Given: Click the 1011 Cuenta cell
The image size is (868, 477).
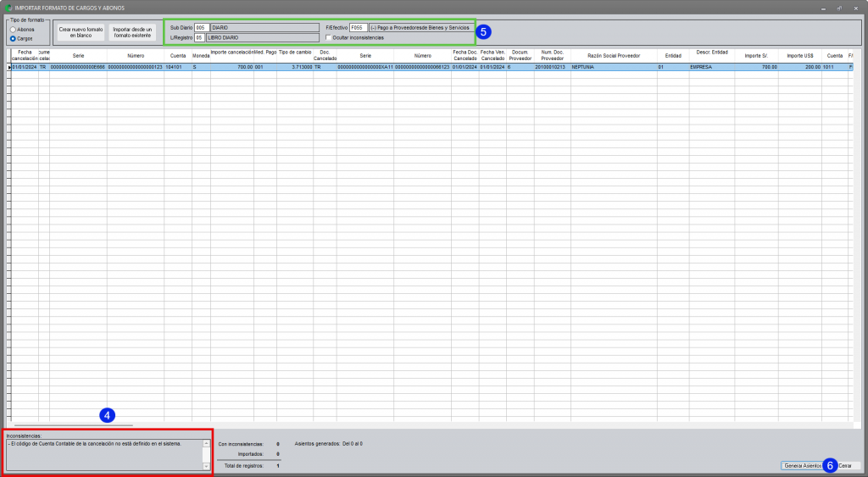Looking at the screenshot, I should tap(835, 67).
